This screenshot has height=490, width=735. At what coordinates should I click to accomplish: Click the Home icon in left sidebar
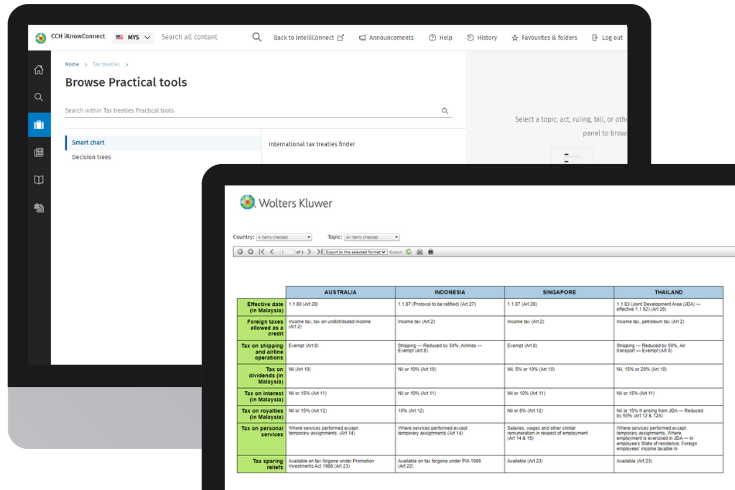(39, 70)
